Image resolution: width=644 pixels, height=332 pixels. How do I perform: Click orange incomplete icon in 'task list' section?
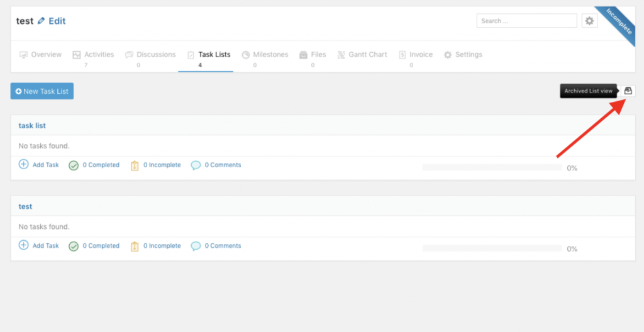[x=135, y=165]
